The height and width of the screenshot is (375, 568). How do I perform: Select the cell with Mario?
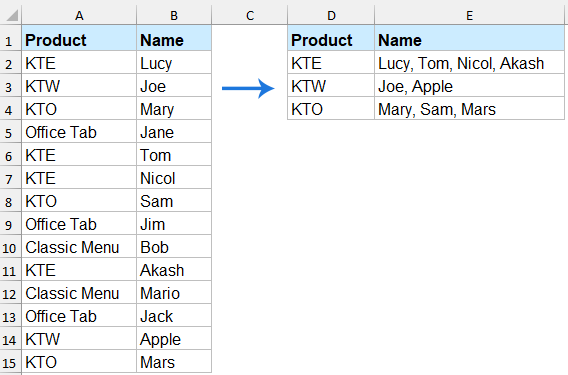tap(174, 293)
